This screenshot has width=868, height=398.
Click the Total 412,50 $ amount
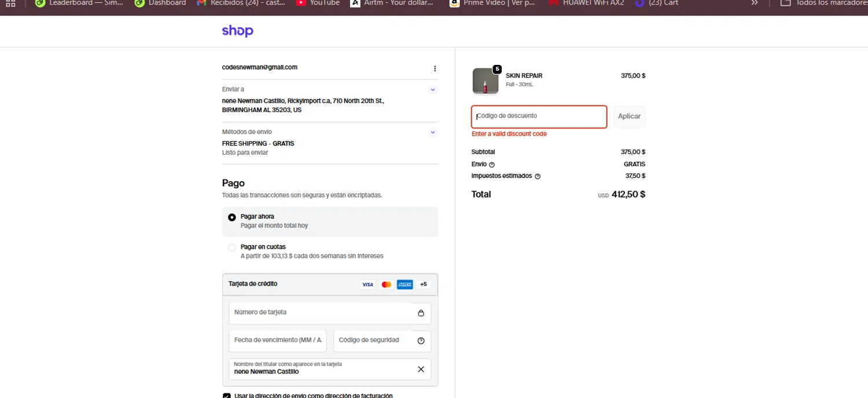pyautogui.click(x=628, y=195)
